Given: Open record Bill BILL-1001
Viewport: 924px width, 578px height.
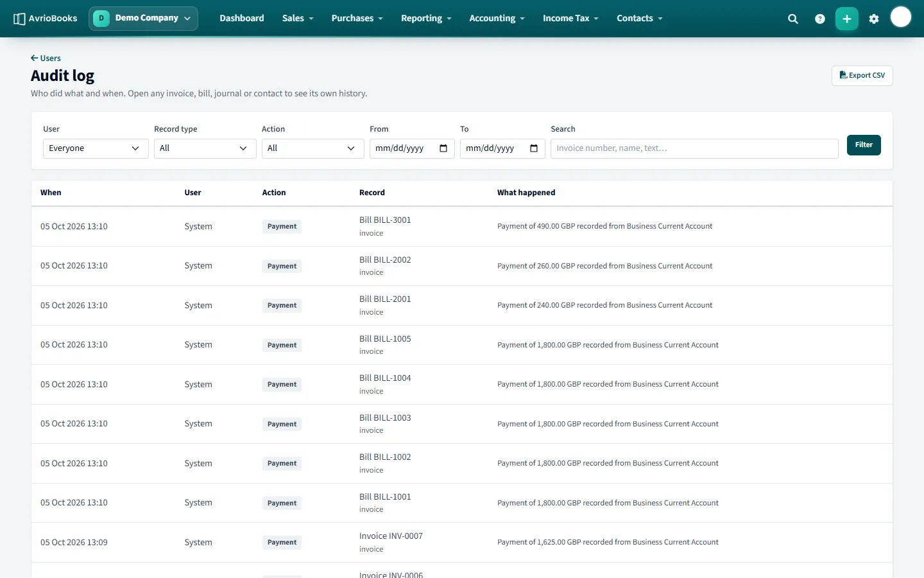Looking at the screenshot, I should click(385, 496).
